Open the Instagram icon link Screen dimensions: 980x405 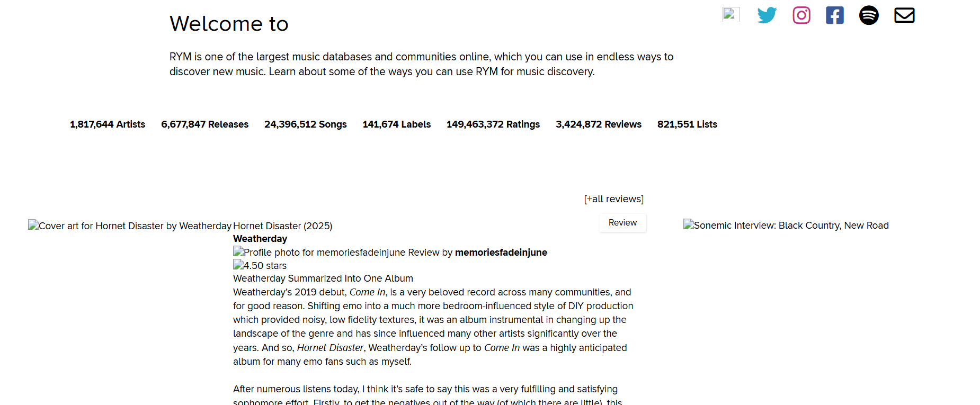click(x=801, y=15)
